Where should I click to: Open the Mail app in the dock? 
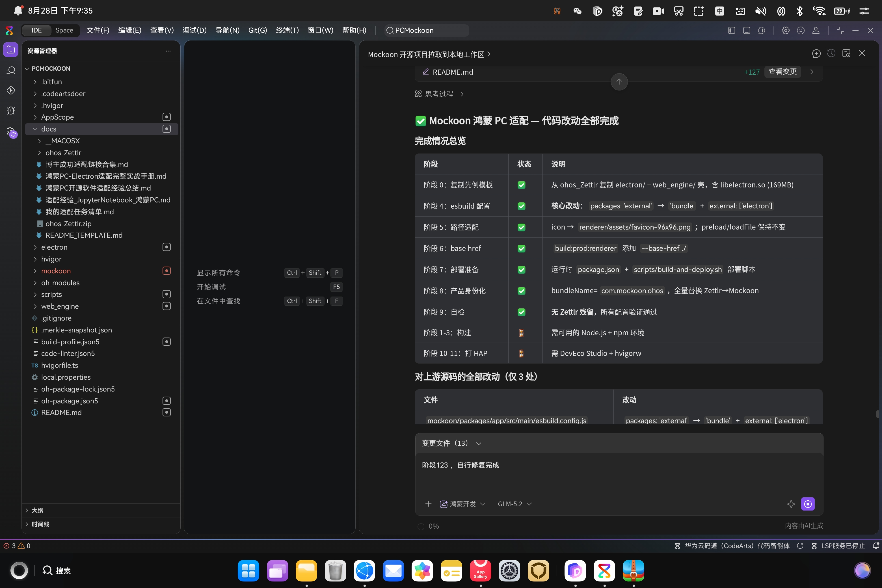pyautogui.click(x=394, y=570)
